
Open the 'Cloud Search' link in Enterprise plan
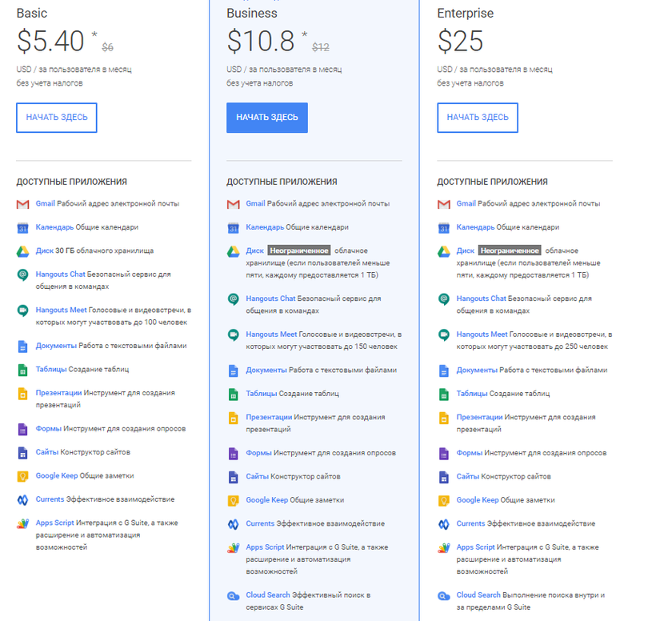478,595
